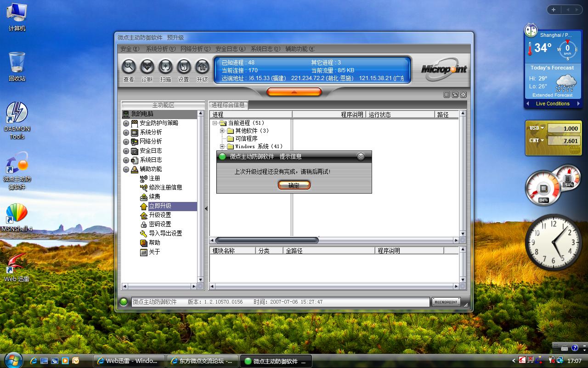The height and width of the screenshot is (368, 588).
Task: Expand Windows 系统 (41) folder
Action: [x=222, y=146]
